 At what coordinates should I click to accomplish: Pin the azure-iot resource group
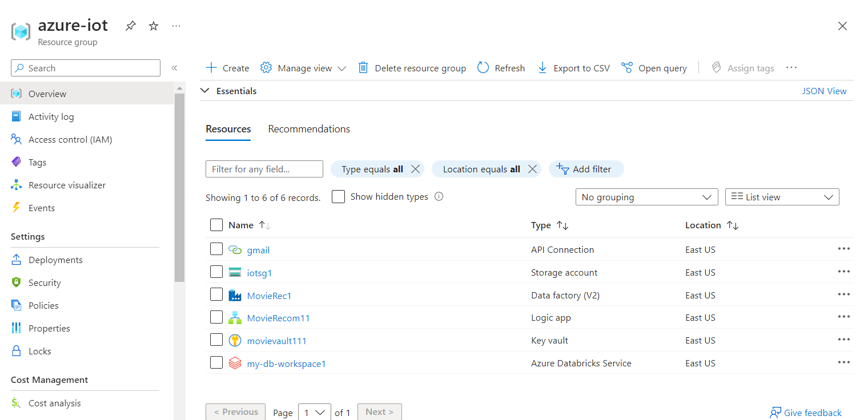pos(130,26)
